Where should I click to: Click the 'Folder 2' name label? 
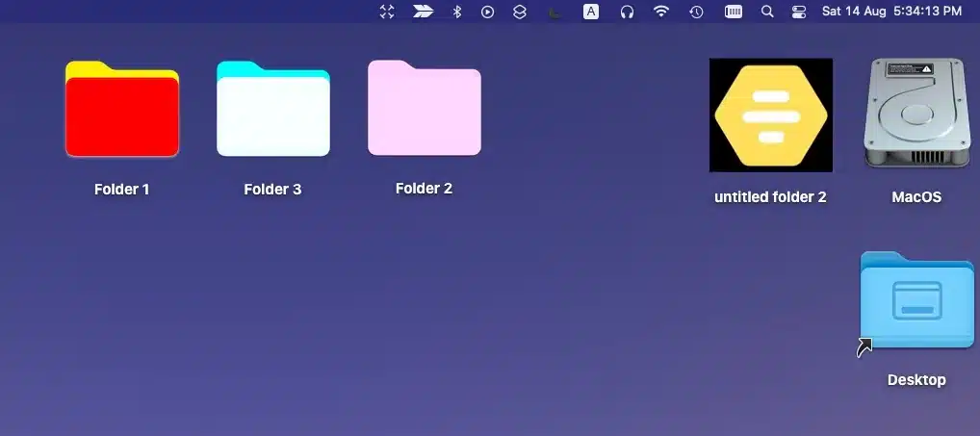[x=424, y=188]
